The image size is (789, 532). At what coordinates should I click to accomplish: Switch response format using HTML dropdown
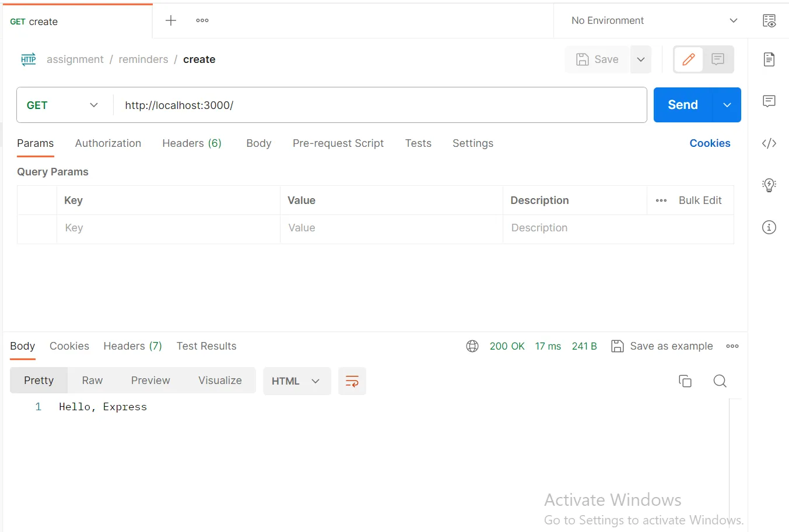[296, 380]
